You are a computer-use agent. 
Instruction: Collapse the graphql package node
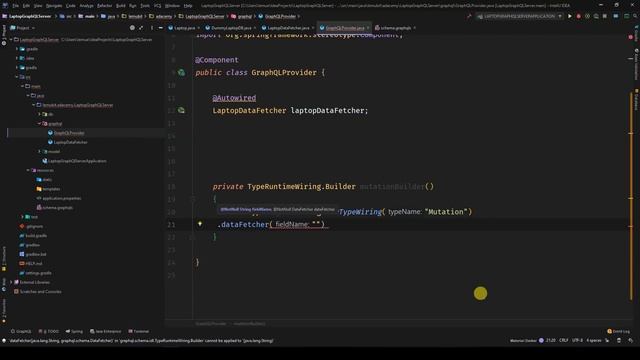(40, 123)
